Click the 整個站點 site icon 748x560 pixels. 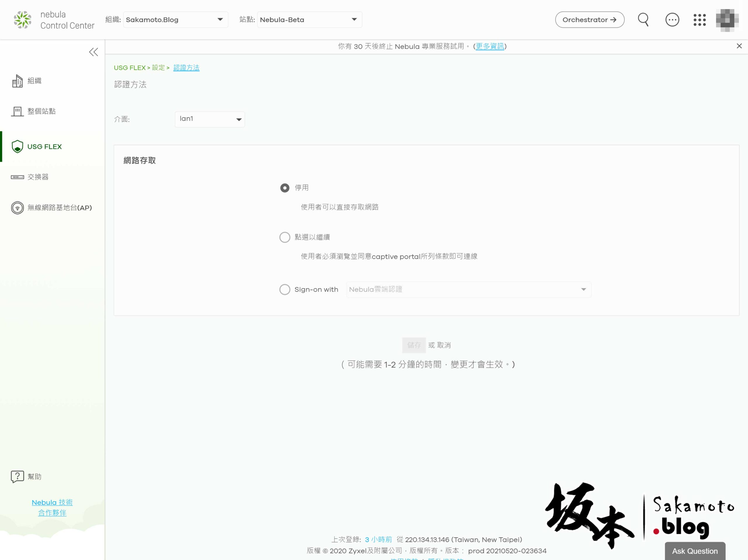click(x=17, y=111)
